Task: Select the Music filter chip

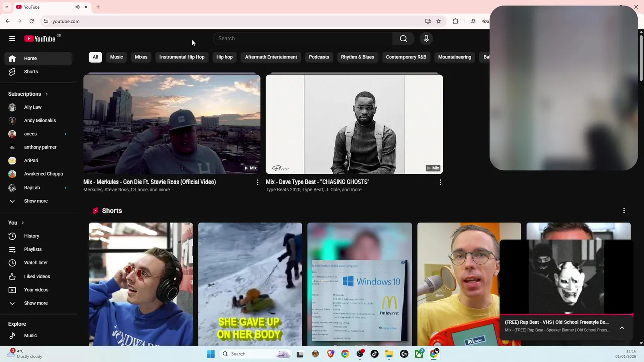Action: (x=116, y=57)
